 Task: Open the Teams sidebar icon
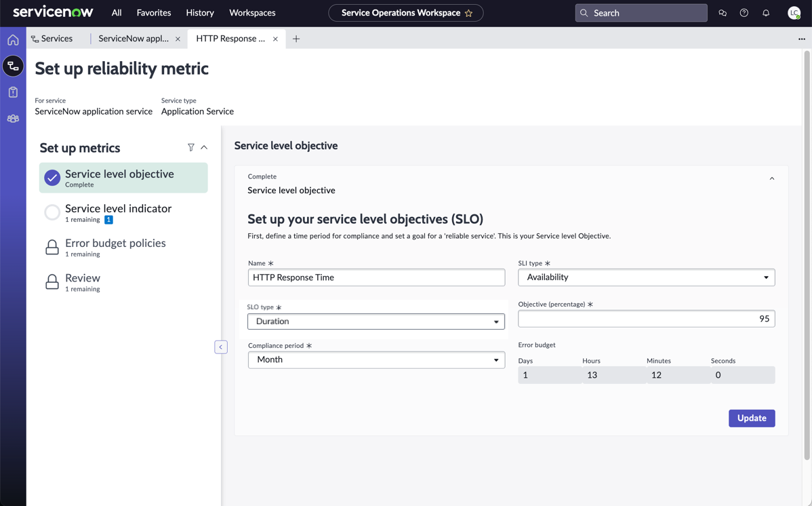tap(13, 119)
